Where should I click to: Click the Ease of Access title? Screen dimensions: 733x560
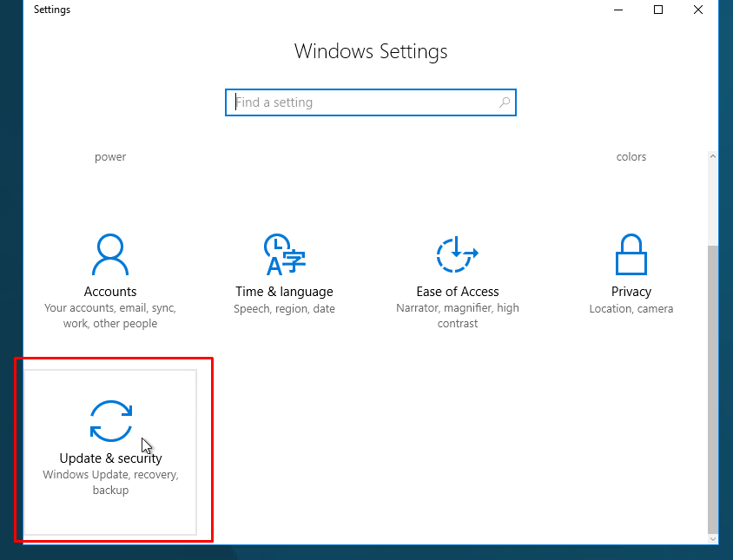click(x=458, y=292)
